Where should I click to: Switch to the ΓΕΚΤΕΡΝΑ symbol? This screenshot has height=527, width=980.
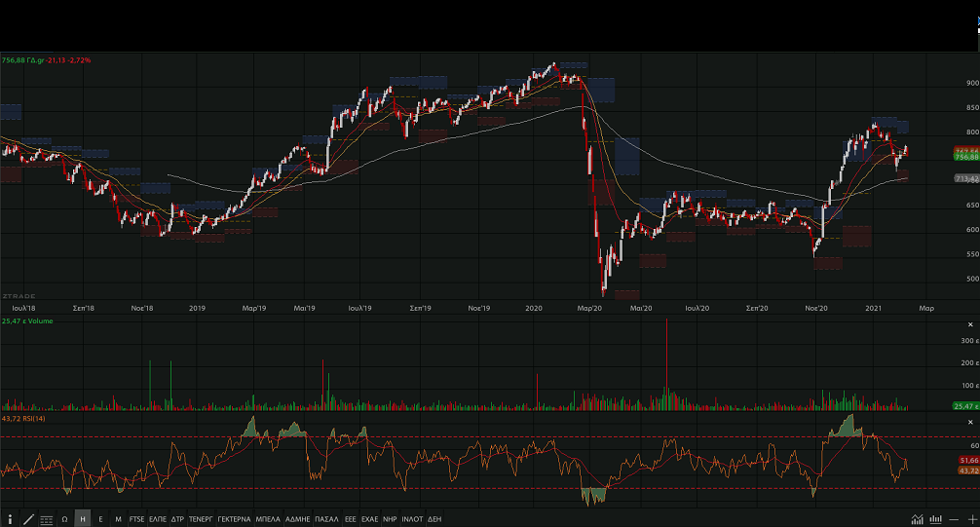click(234, 519)
